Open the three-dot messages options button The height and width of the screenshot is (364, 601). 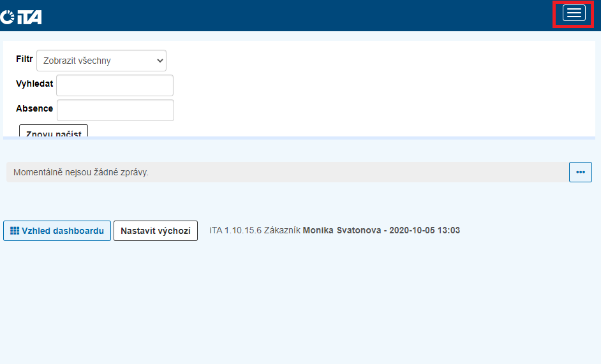coord(580,172)
